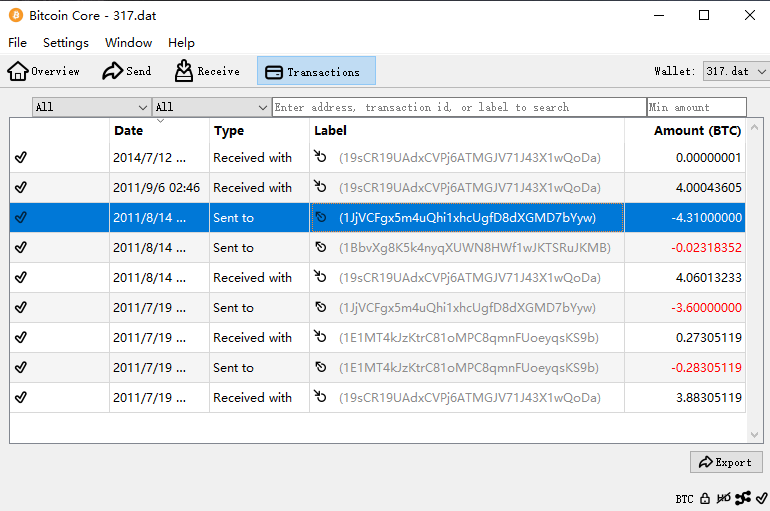Click the address search input field
The height and width of the screenshot is (511, 770).
point(459,107)
